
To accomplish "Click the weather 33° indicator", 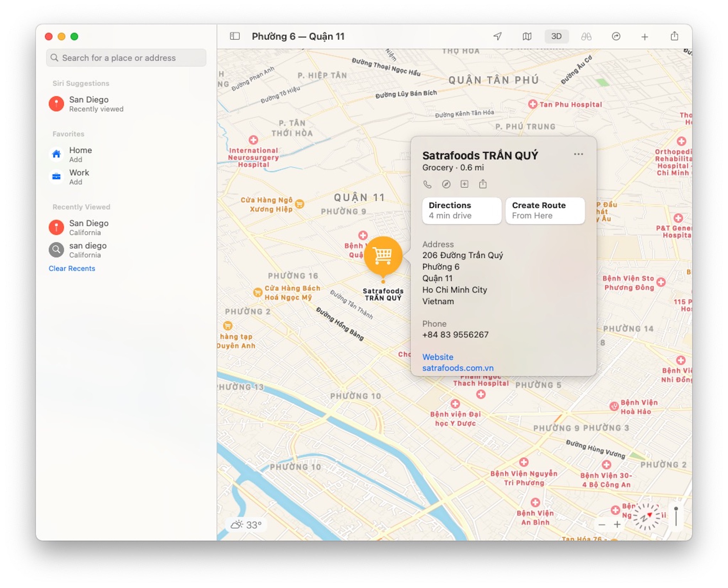I will point(246,524).
